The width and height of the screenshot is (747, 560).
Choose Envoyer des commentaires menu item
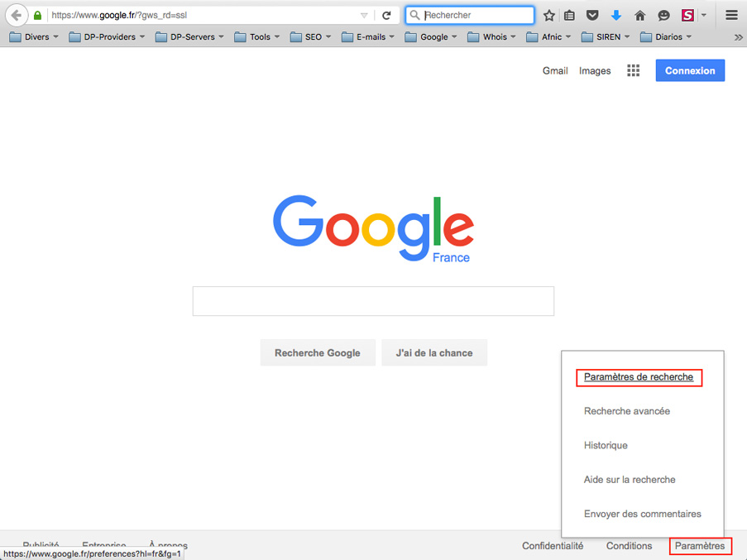click(642, 514)
